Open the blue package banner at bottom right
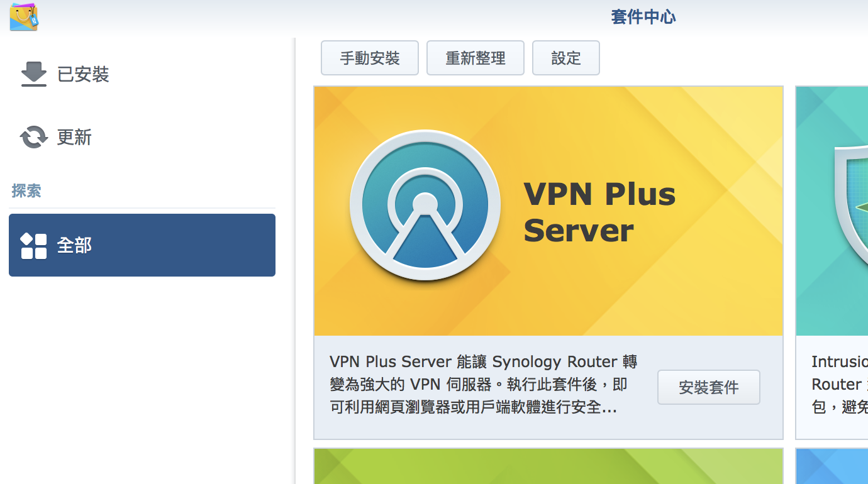The image size is (868, 484). point(832,466)
